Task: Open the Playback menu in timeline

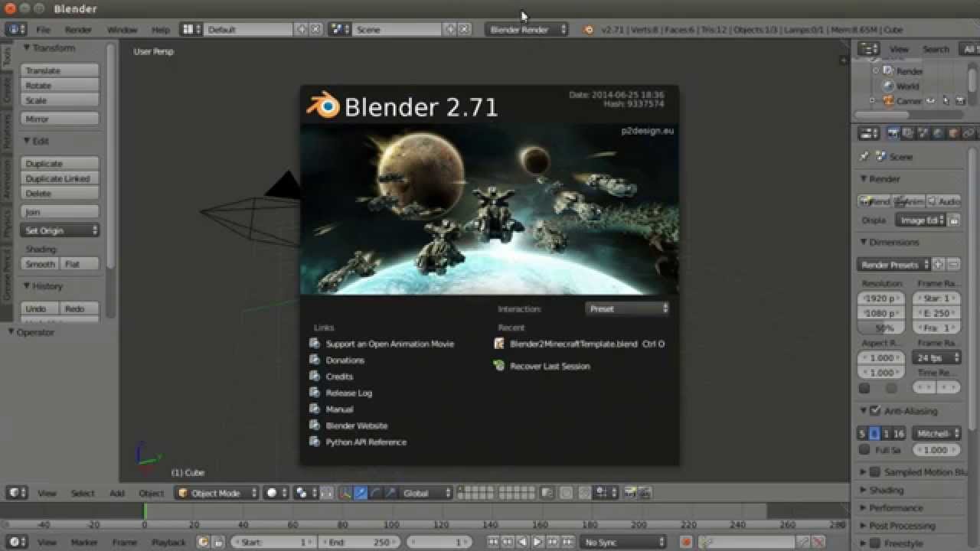Action: coord(168,542)
